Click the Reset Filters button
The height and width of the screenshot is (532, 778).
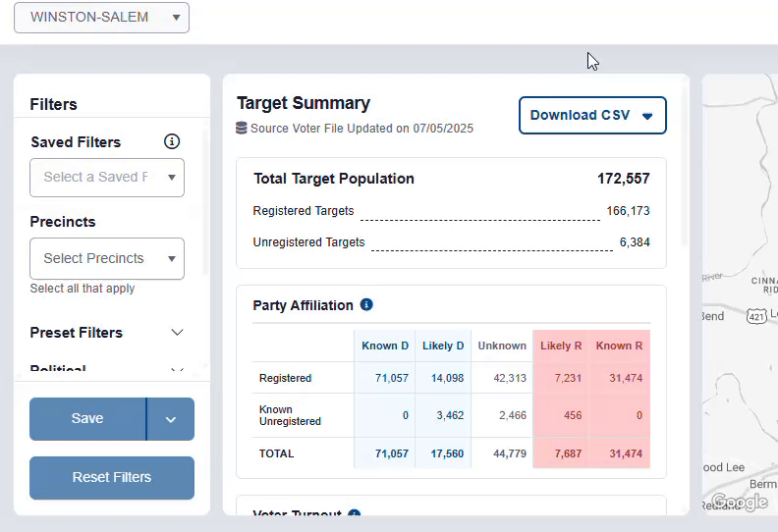coord(112,477)
